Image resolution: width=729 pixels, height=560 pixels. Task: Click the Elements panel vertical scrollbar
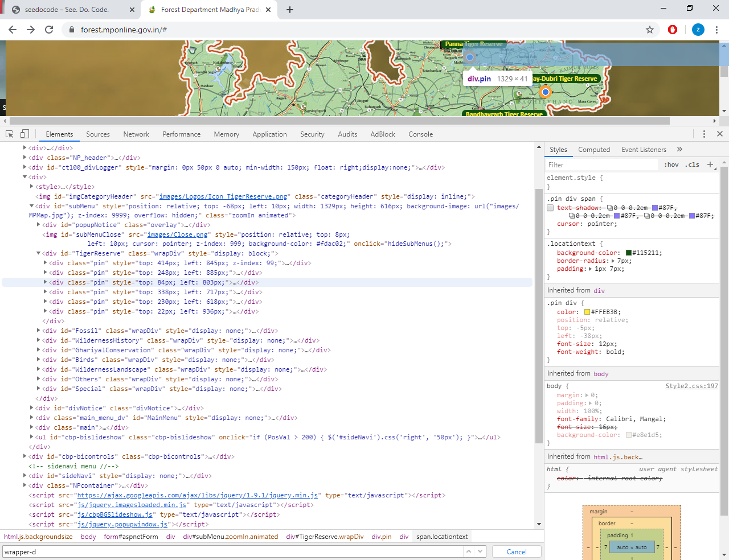[539, 316]
